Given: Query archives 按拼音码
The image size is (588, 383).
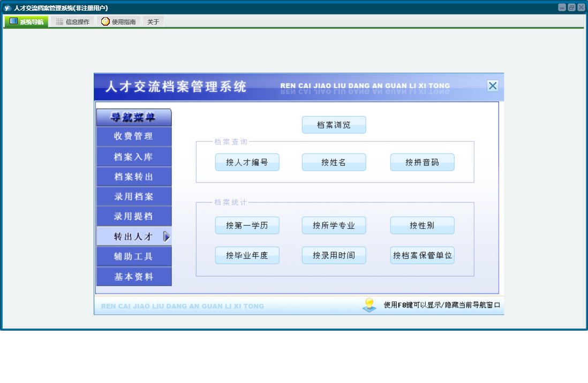Looking at the screenshot, I should tap(422, 162).
